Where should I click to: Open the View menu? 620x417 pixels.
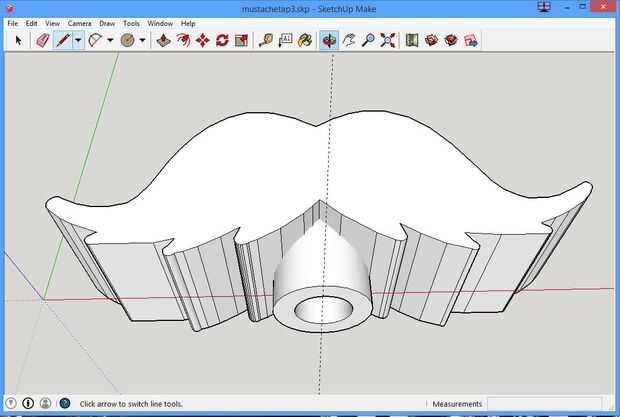tap(52, 23)
